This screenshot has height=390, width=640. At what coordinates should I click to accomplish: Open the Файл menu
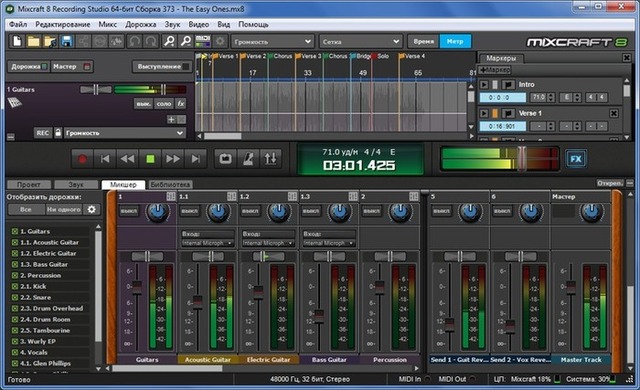[18, 24]
